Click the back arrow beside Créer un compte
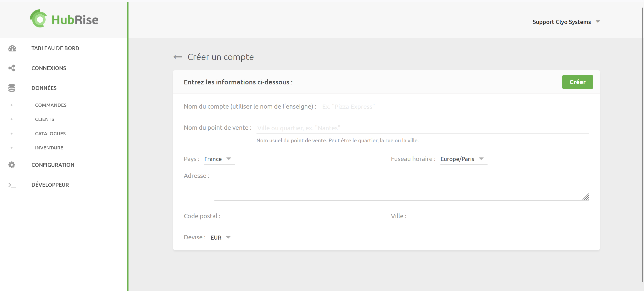Viewport: 644px width, 291px height. [178, 57]
